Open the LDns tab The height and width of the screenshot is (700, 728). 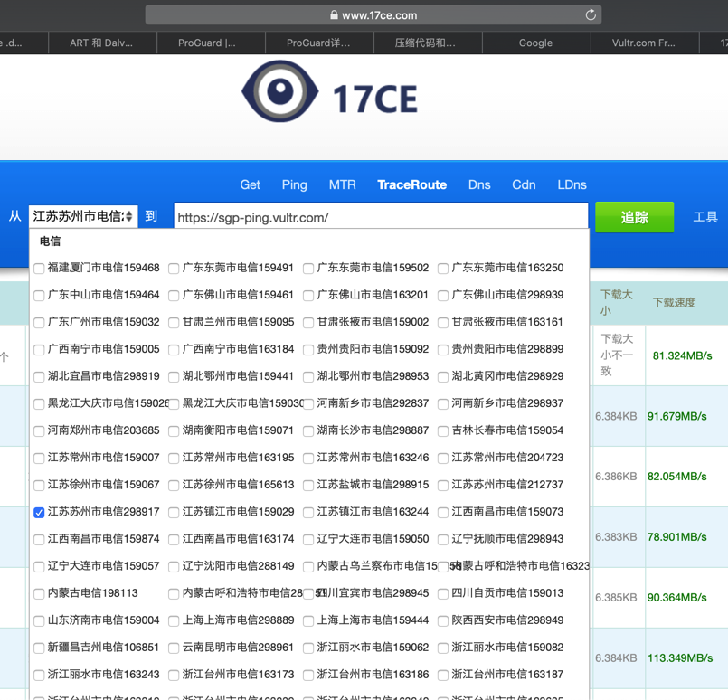click(572, 184)
